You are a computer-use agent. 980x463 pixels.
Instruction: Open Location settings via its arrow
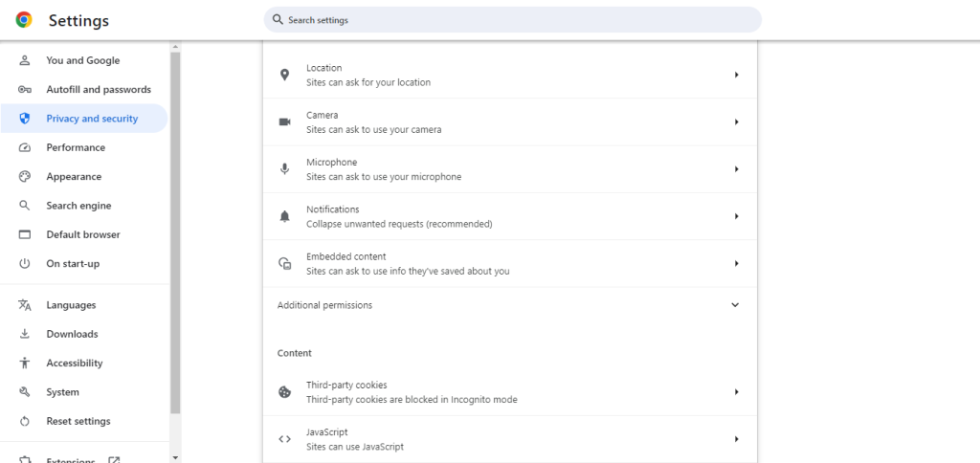pyautogui.click(x=736, y=75)
